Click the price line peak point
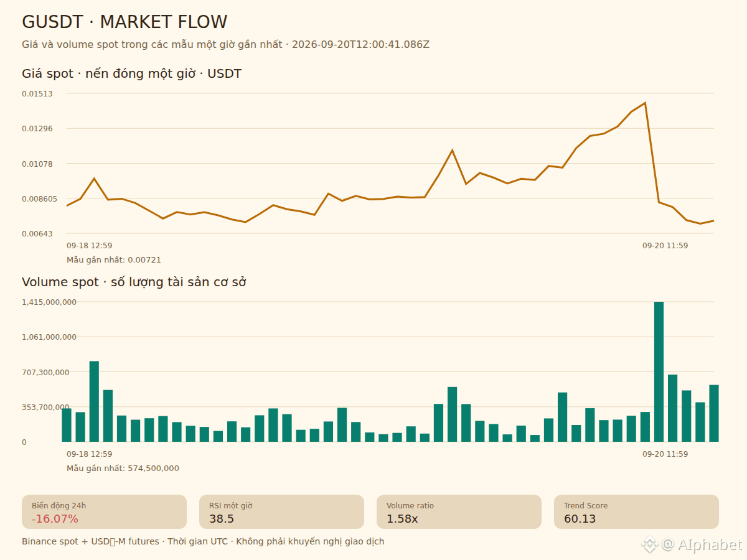 coord(645,103)
